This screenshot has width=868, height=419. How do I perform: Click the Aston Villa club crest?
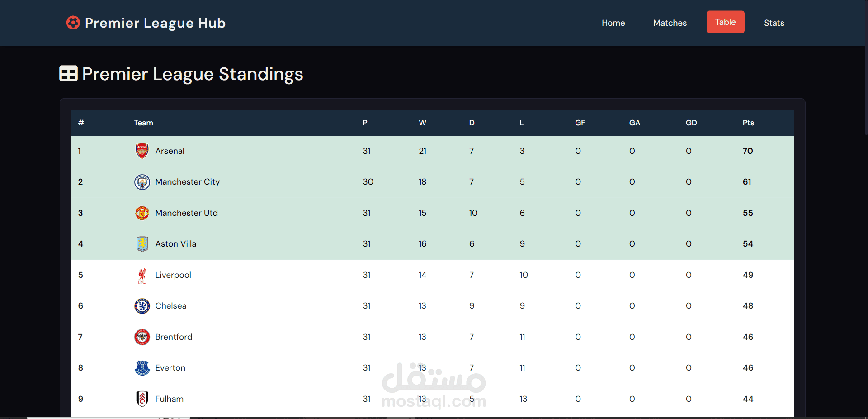coord(142,244)
